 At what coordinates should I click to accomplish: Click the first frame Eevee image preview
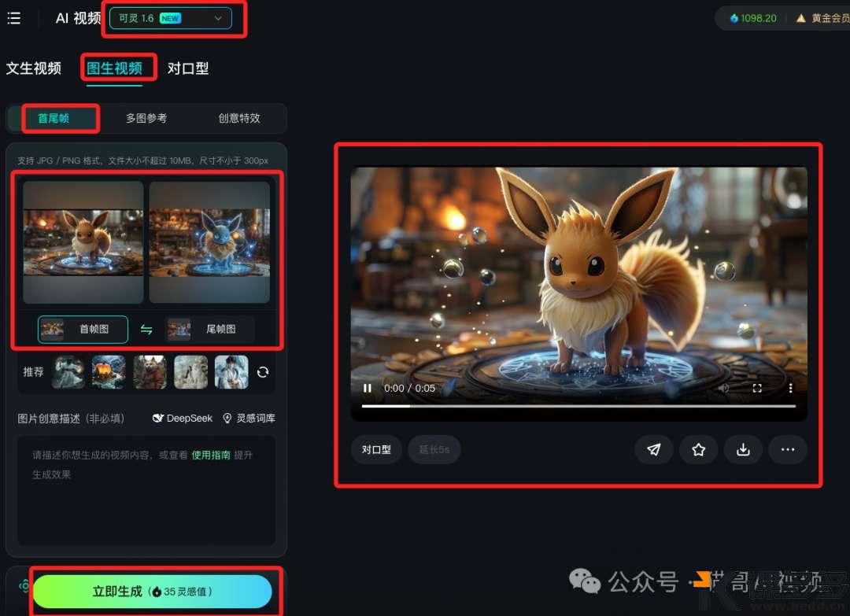pos(83,242)
